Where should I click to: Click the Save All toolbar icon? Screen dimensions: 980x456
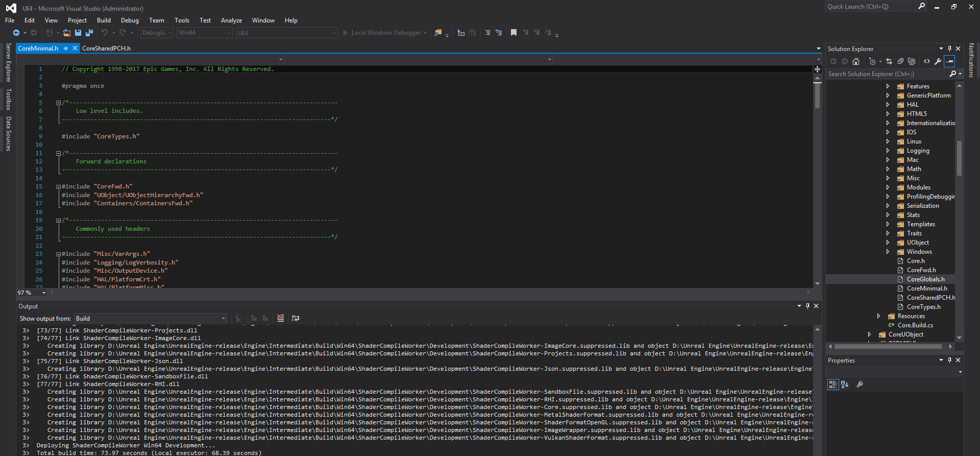[x=89, y=33]
